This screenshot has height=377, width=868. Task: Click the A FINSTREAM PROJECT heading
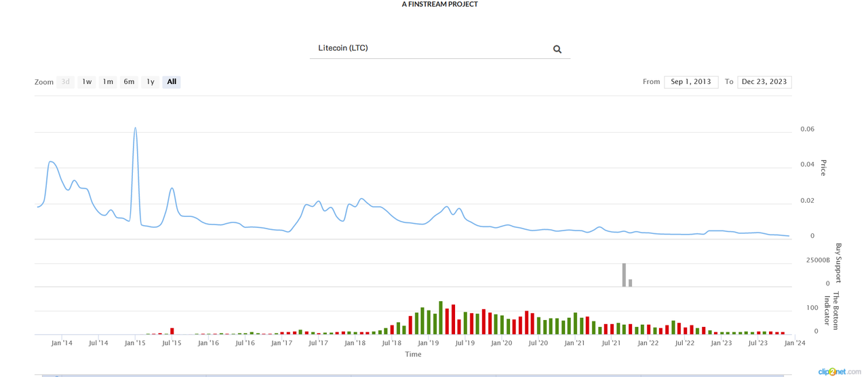click(x=440, y=4)
